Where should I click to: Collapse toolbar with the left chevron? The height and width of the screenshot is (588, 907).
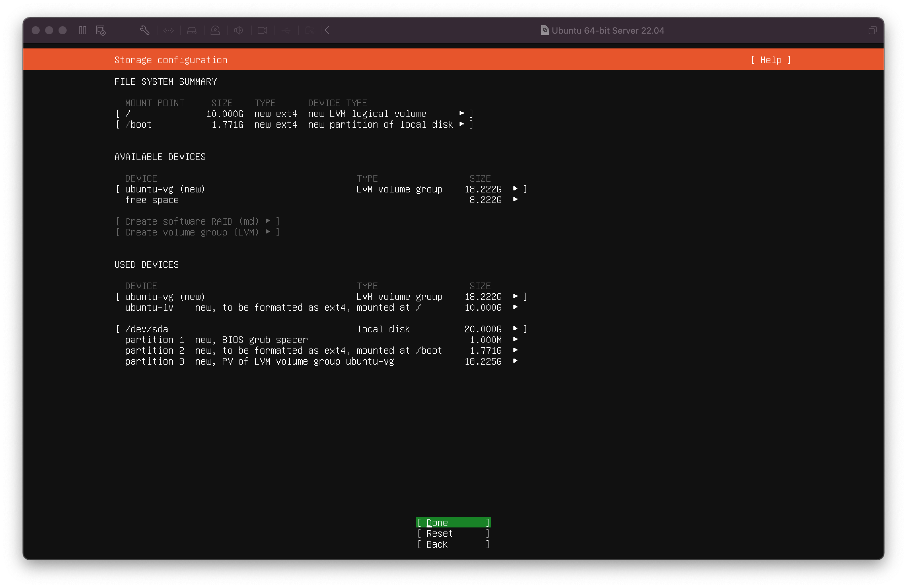(327, 31)
